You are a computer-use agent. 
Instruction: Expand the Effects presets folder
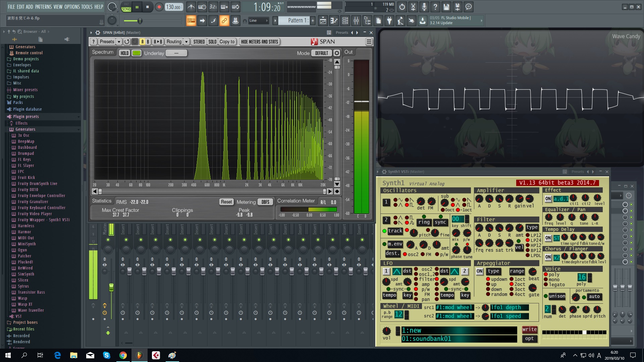[21, 123]
